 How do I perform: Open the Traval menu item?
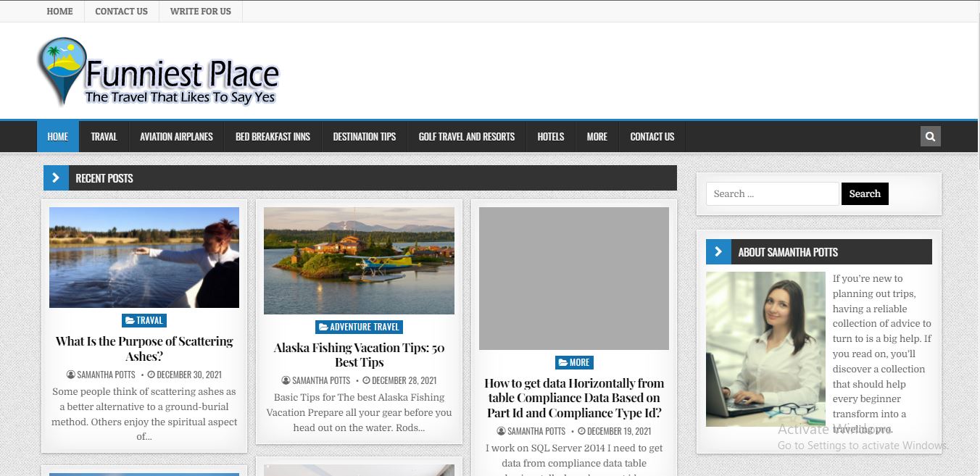point(104,136)
